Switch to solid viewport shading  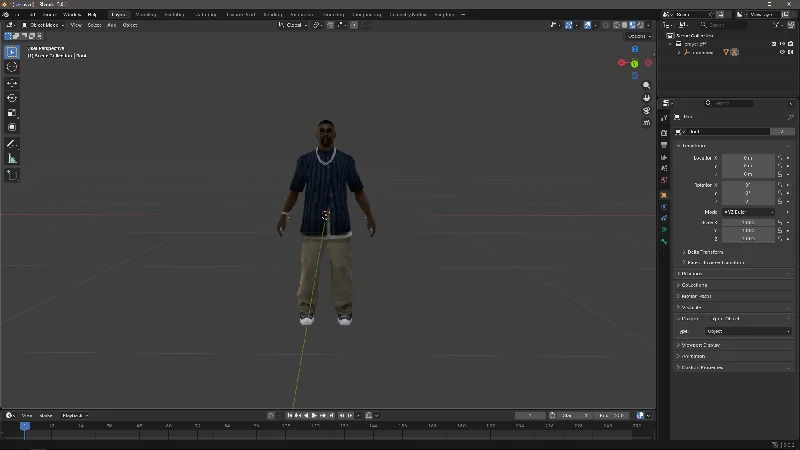click(624, 25)
